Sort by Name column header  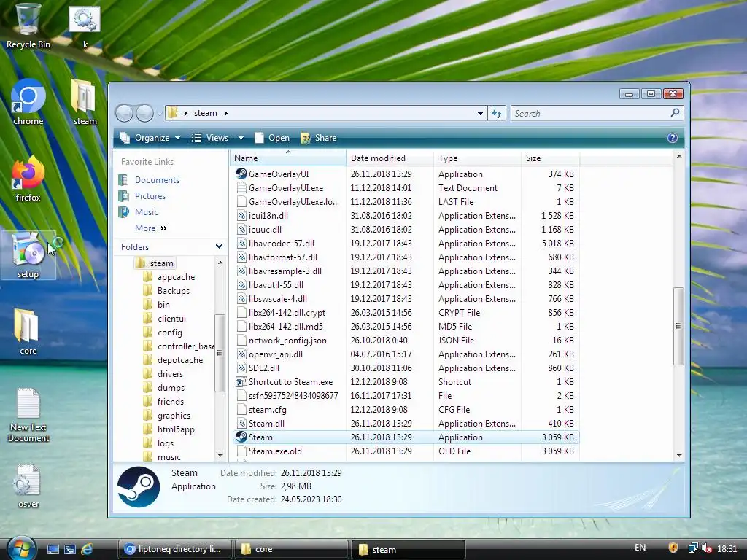[x=287, y=158]
